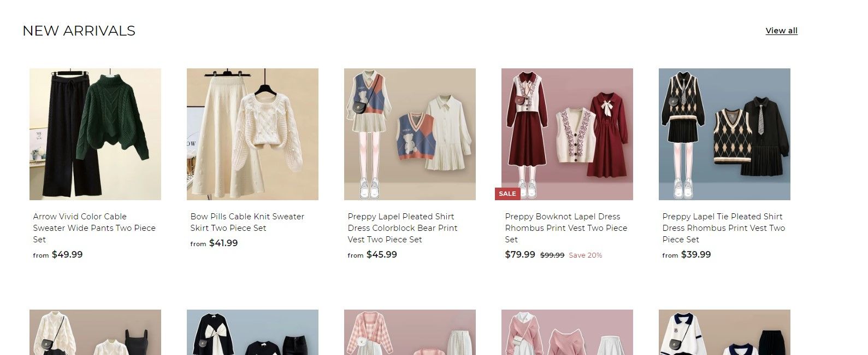Click the crossed-out $99.99 original price
Image resolution: width=868 pixels, height=355 pixels.
coord(552,255)
